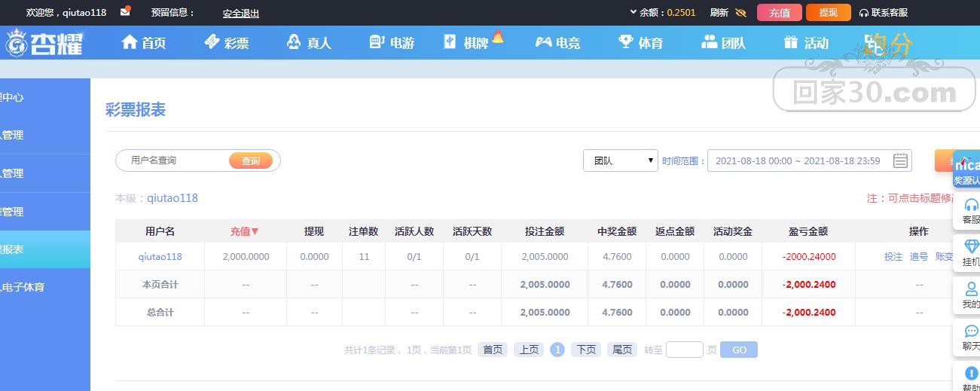The height and width of the screenshot is (391, 980).
Task: Click the 提现 column header
Action: coord(314,231)
